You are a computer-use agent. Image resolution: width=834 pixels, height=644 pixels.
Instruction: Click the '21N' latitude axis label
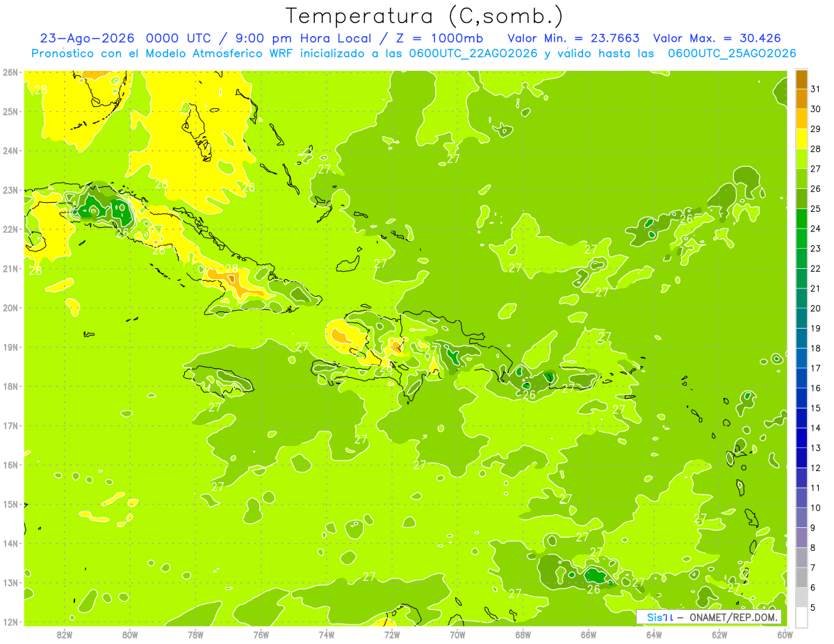[10, 268]
